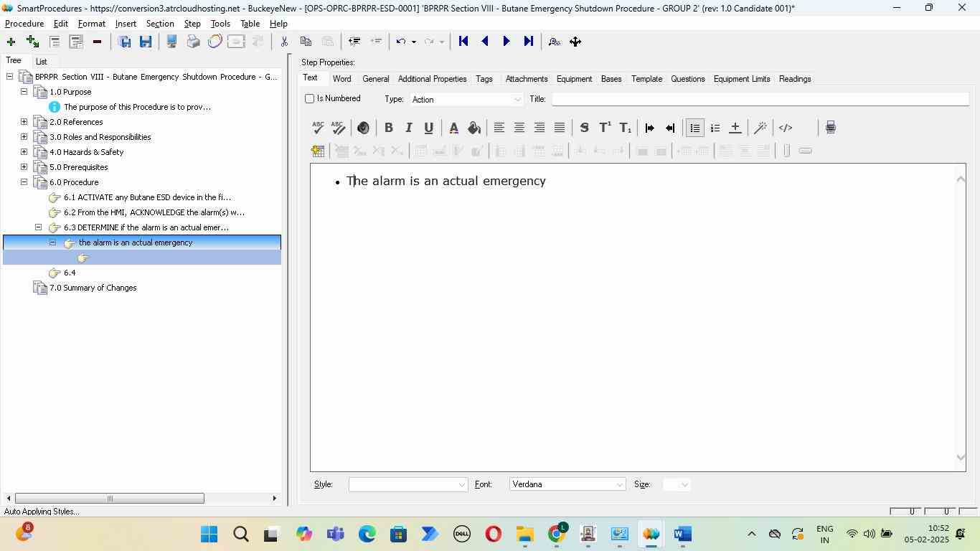Expand the 2.0 References node
Viewport: 980px width, 551px height.
[x=24, y=122]
